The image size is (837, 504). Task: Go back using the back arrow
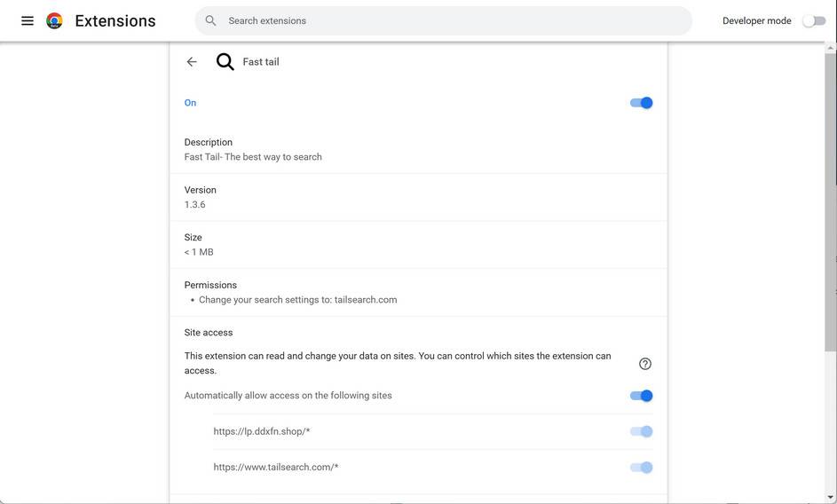[192, 62]
